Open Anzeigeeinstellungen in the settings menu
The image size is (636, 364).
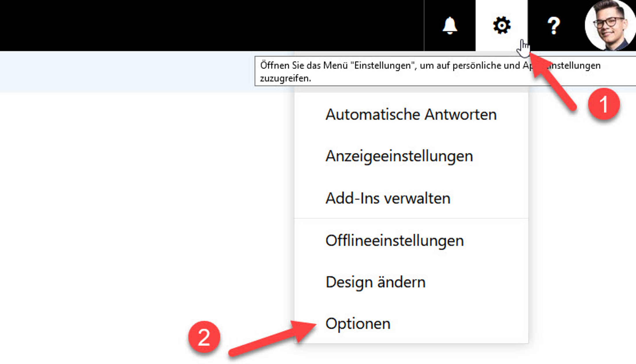(x=399, y=156)
